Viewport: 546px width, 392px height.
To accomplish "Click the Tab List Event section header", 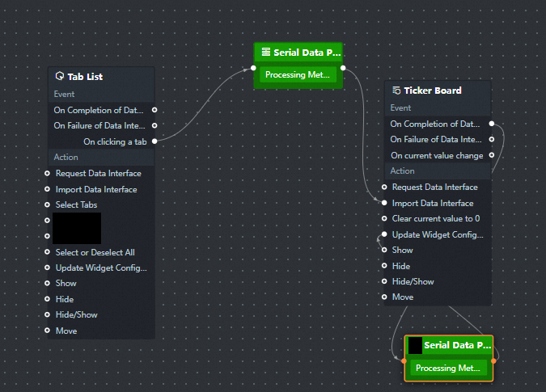I will pyautogui.click(x=101, y=95).
